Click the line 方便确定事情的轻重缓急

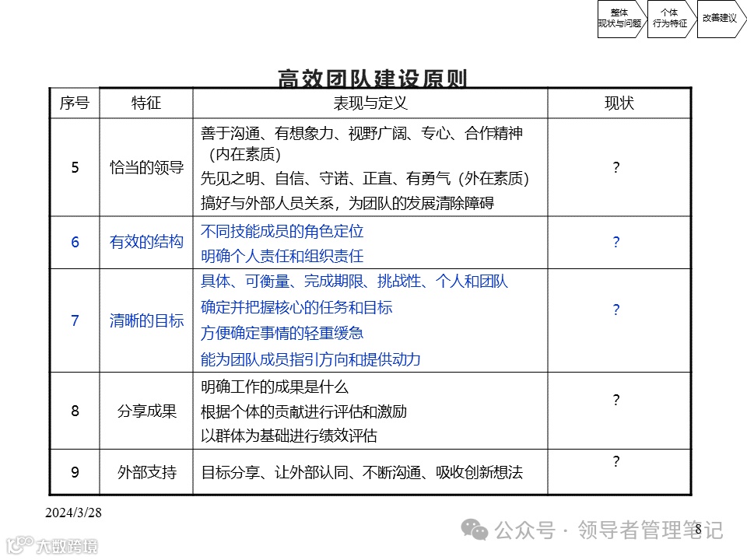click(x=282, y=333)
